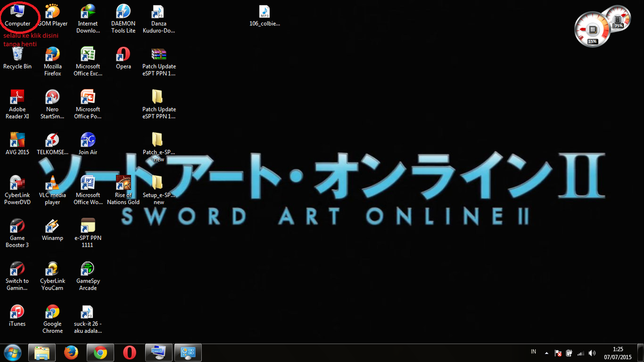Open VLC media player
This screenshot has width=644, height=362.
[52, 190]
